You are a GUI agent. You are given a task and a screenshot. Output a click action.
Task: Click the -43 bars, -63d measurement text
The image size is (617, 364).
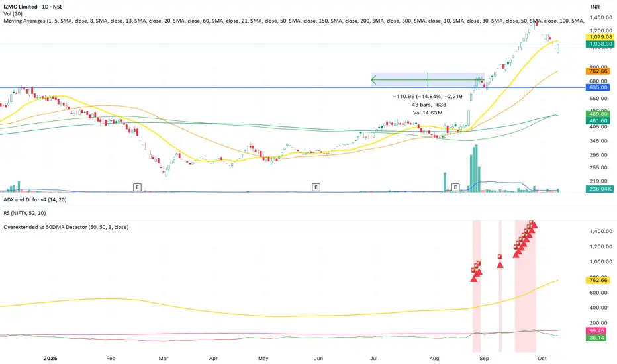pos(428,105)
